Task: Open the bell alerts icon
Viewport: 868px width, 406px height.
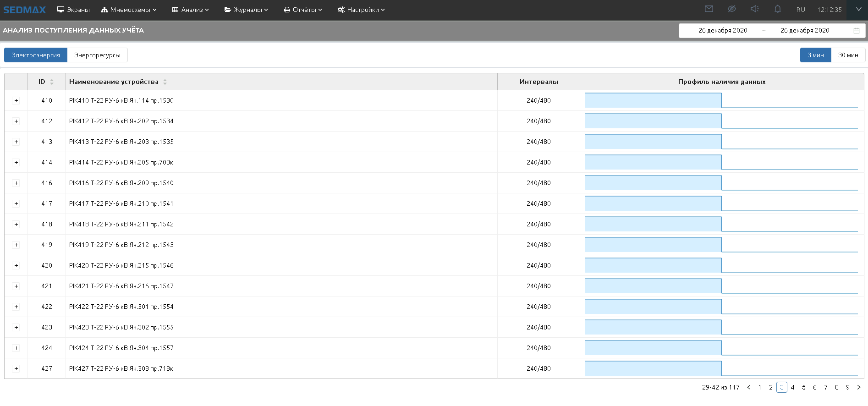Action: click(x=777, y=9)
